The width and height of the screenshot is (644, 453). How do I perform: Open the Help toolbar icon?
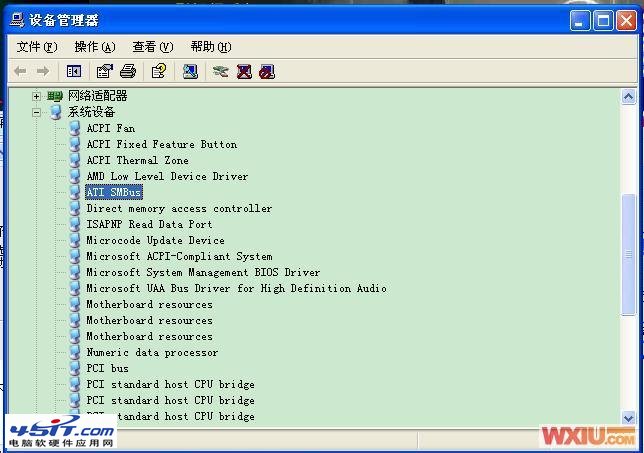(159, 71)
